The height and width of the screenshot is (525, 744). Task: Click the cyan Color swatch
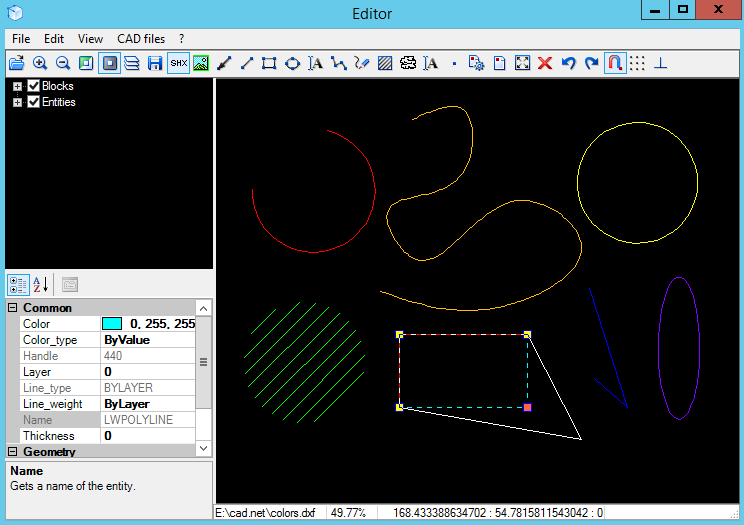pyautogui.click(x=112, y=324)
